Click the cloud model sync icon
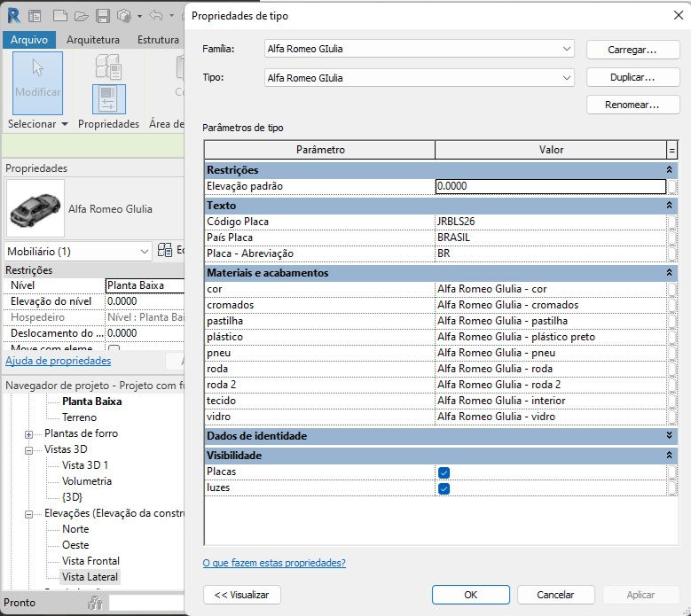Viewport: 691px width, 616px height. [x=124, y=16]
